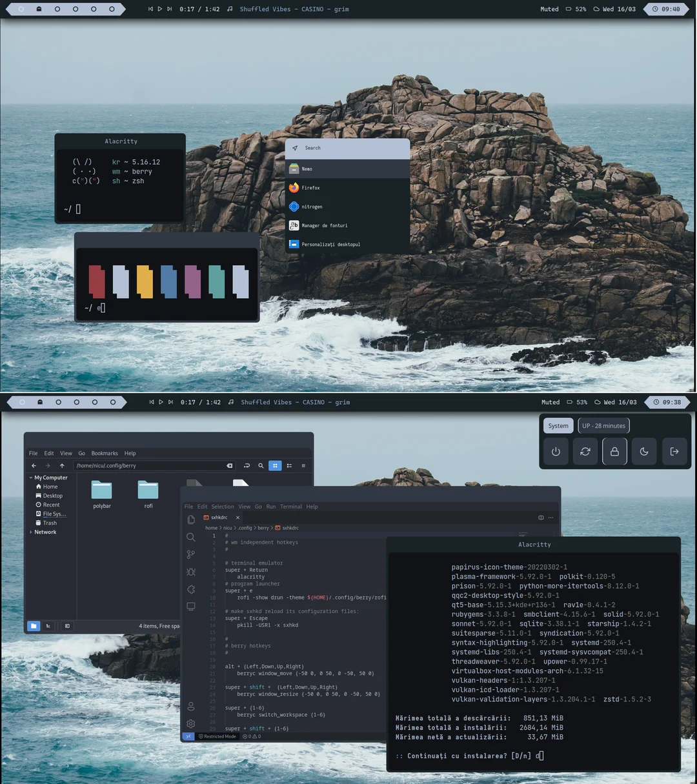Enable compact view in Nemo toolbar
The image size is (697, 784).
click(x=302, y=466)
